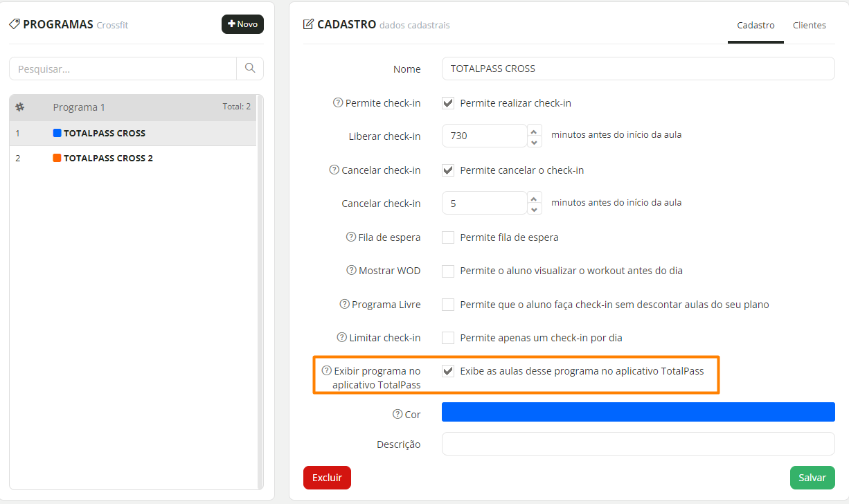
Task: Click the red Excluir button
Action: point(327,478)
